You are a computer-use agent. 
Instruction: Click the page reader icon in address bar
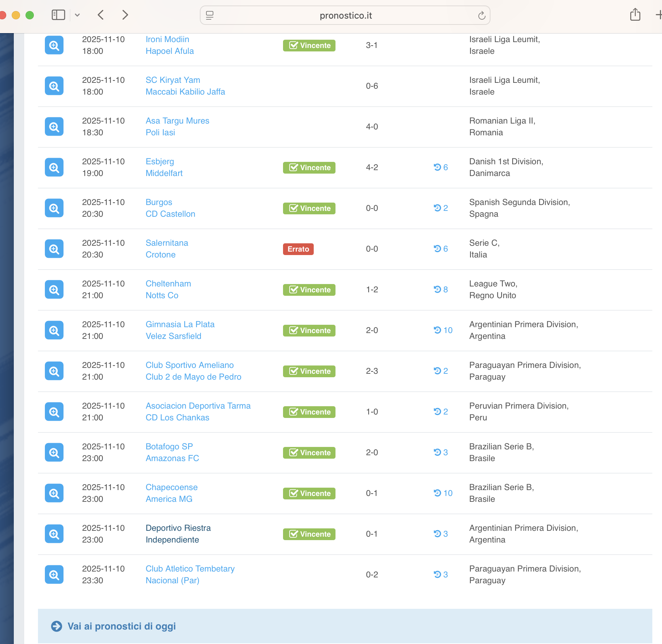click(210, 16)
